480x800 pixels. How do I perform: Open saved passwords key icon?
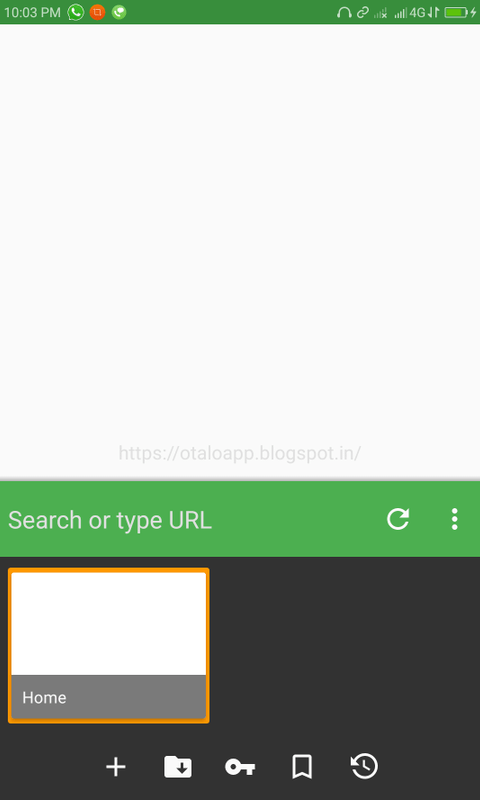[x=240, y=767]
